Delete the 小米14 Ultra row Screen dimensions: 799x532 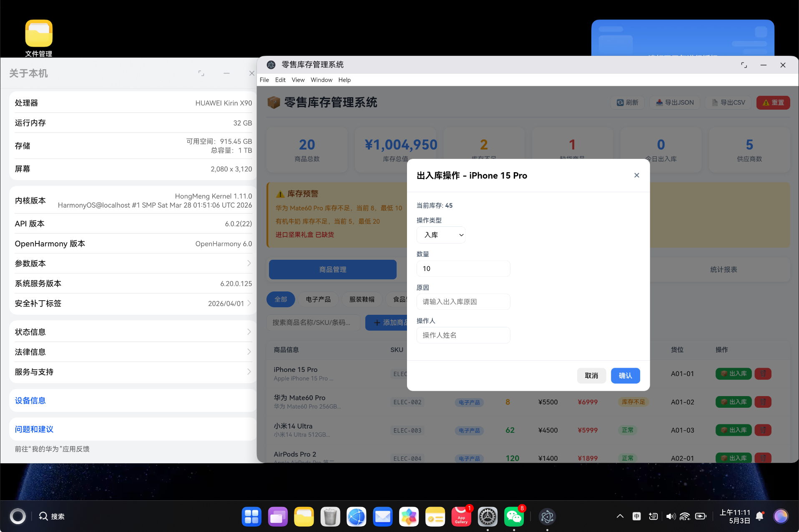763,430
